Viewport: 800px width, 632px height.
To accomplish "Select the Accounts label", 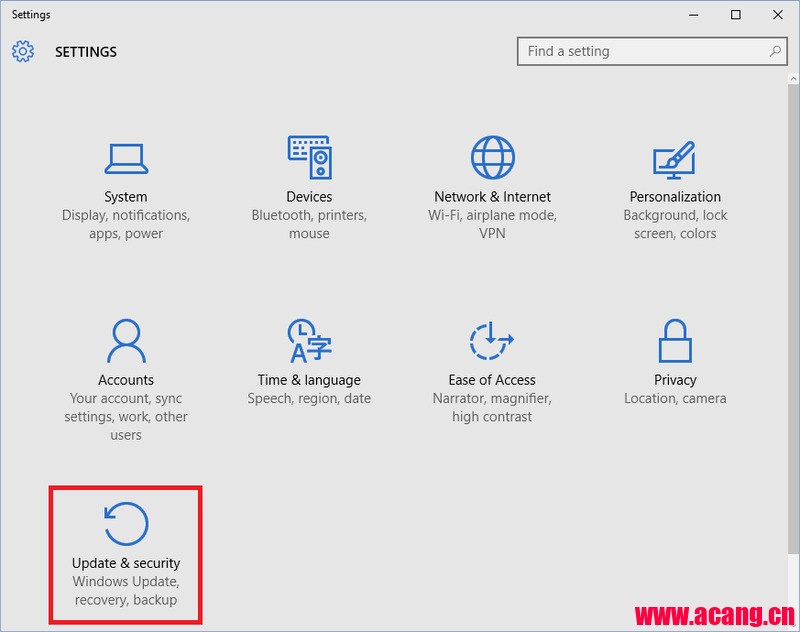I will 126,380.
